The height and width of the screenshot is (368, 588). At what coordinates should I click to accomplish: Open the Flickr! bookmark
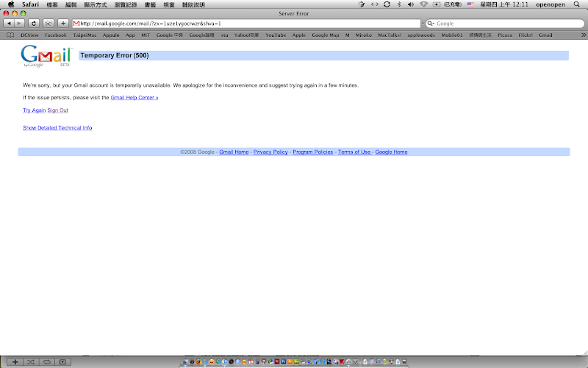[x=526, y=35]
